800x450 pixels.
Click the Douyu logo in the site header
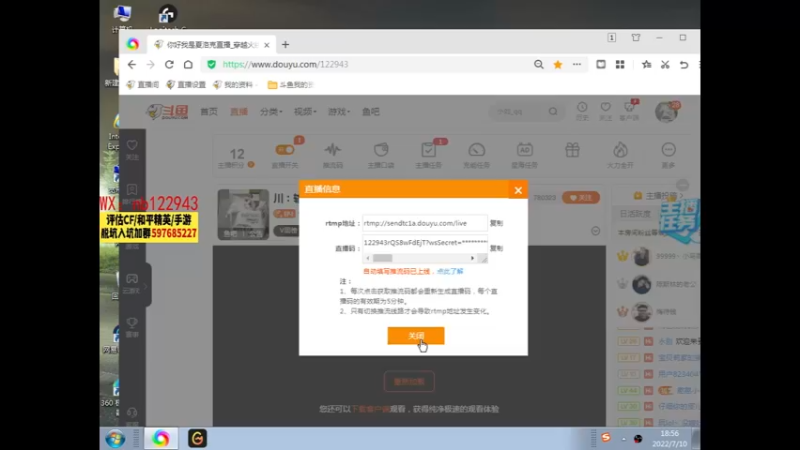[167, 111]
